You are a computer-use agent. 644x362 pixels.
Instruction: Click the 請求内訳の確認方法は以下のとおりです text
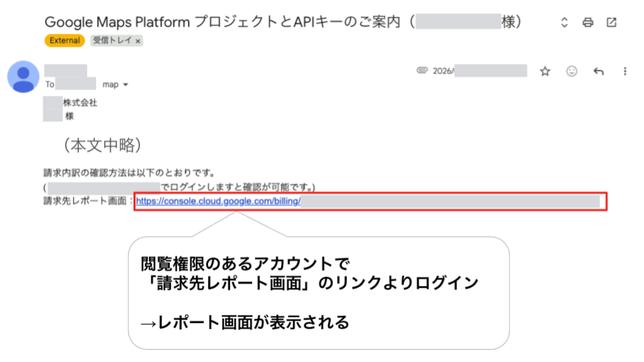coord(129,173)
